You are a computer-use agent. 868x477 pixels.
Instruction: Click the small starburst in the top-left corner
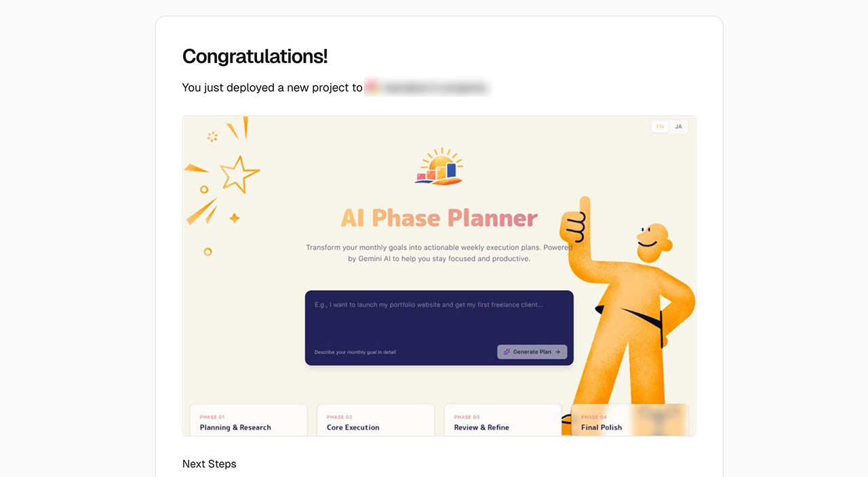(212, 137)
